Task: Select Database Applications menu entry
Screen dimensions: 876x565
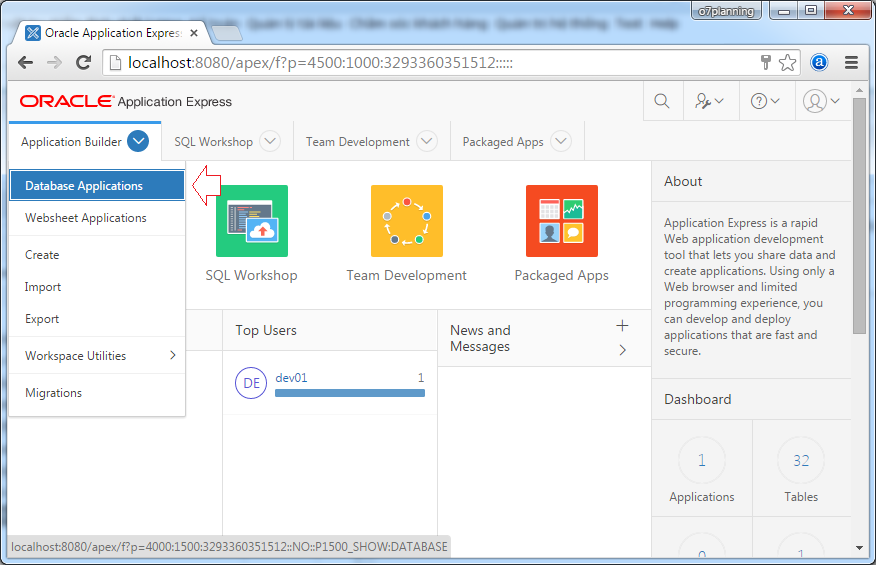Action: [97, 186]
